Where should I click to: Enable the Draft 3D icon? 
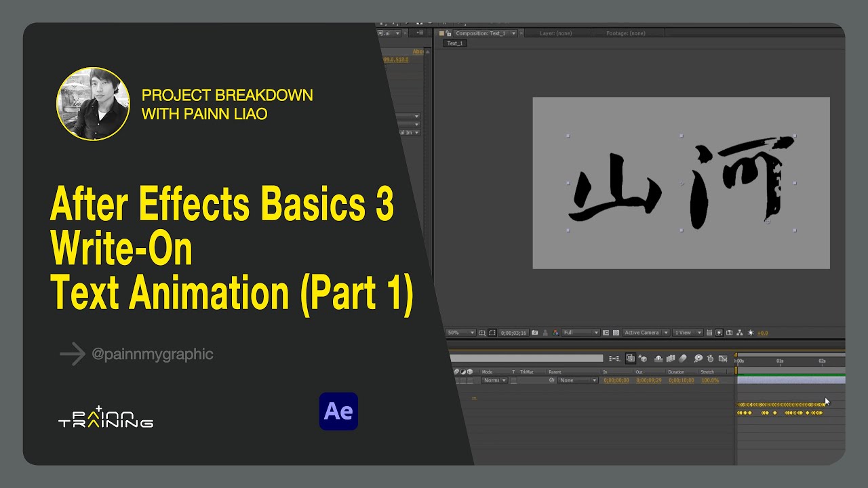pyautogui.click(x=643, y=358)
